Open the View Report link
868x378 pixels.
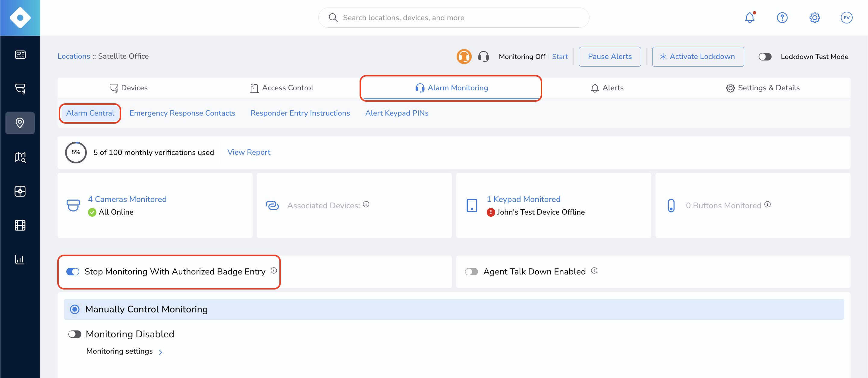[249, 152]
